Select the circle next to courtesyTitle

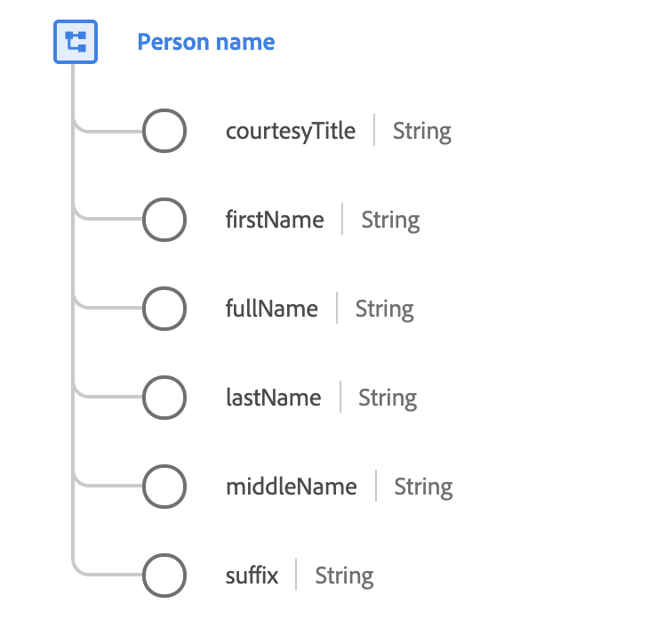tap(164, 132)
